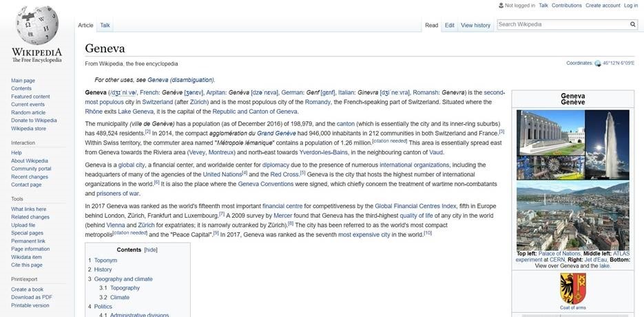Screen dimensions: 644x317
Task: Click Download as PDF in sidebar
Action: pyautogui.click(x=32, y=297)
